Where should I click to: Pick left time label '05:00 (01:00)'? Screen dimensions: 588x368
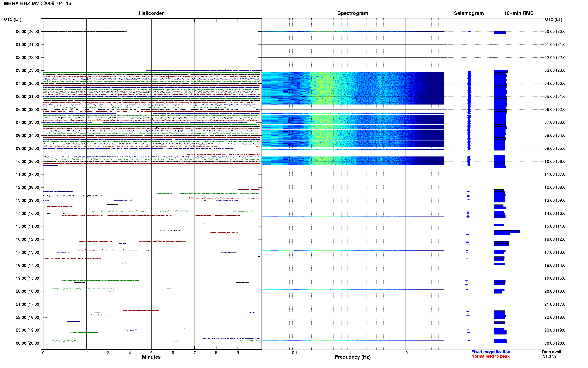coord(28,97)
